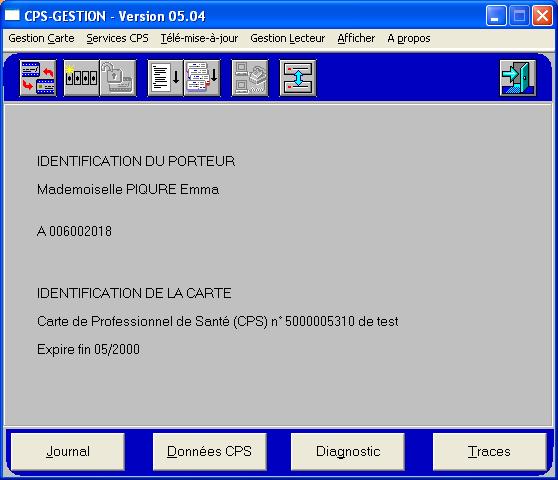Open the Gestion Lecteur menu

[288, 38]
